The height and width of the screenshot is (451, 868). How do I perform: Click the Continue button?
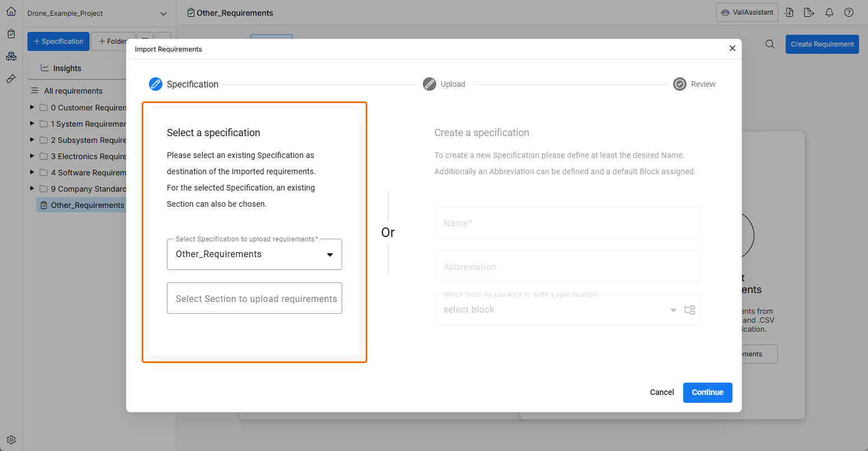(708, 392)
